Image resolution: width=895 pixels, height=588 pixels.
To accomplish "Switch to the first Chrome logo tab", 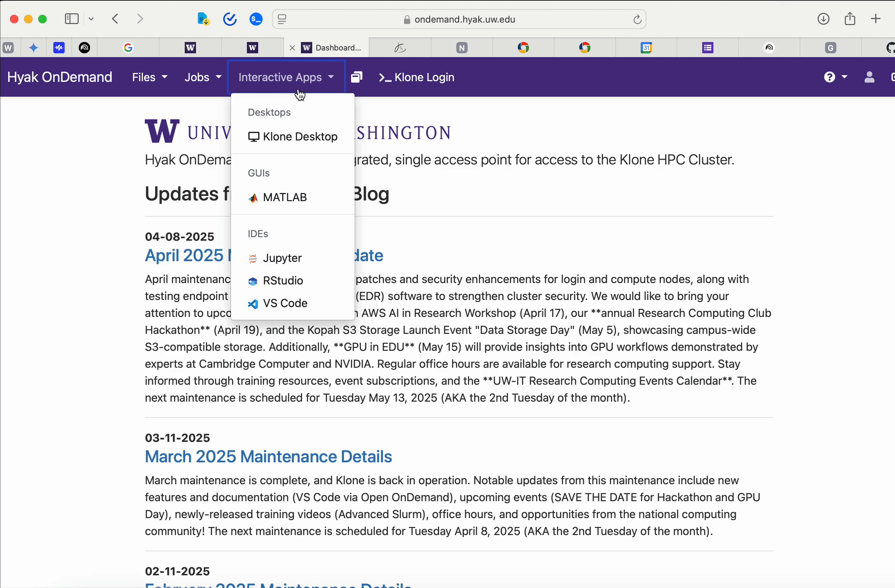I will (523, 48).
